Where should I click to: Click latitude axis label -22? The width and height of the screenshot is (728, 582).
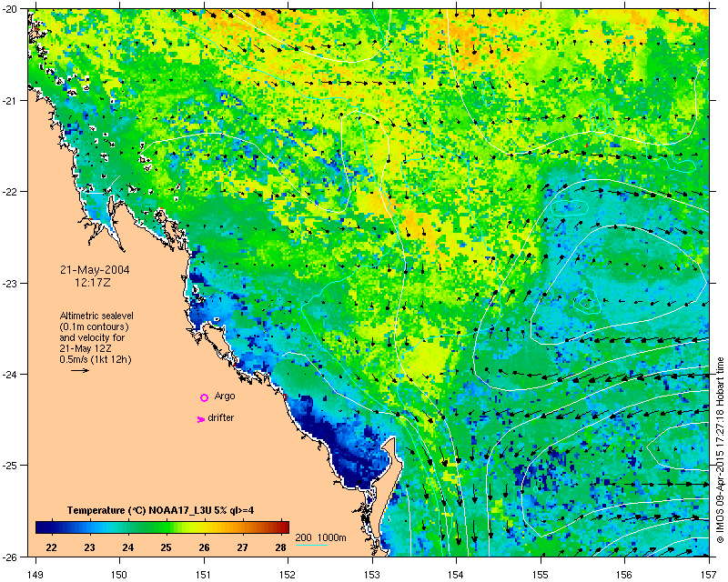11,192
